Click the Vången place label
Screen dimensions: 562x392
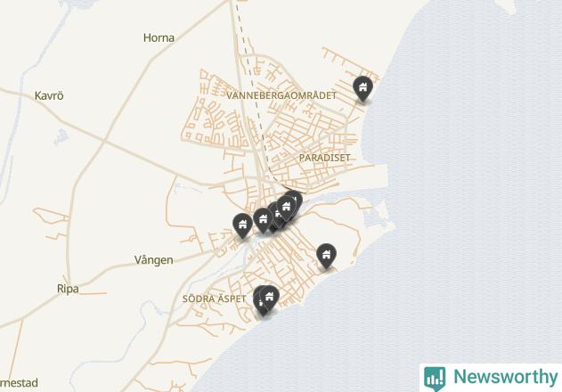point(154,259)
